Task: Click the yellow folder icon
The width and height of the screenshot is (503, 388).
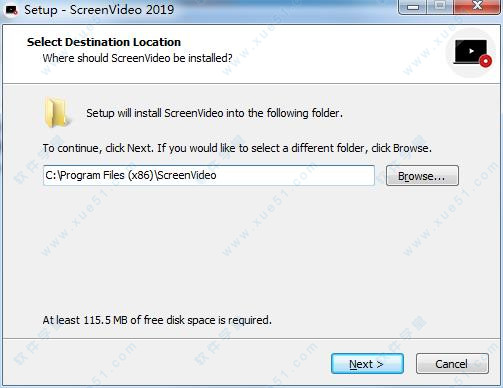Action: click(x=57, y=113)
